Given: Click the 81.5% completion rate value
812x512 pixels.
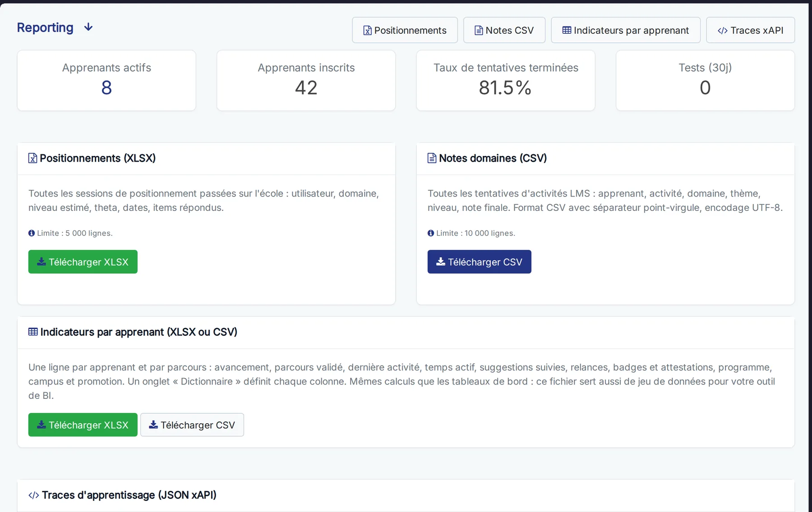Looking at the screenshot, I should (505, 87).
